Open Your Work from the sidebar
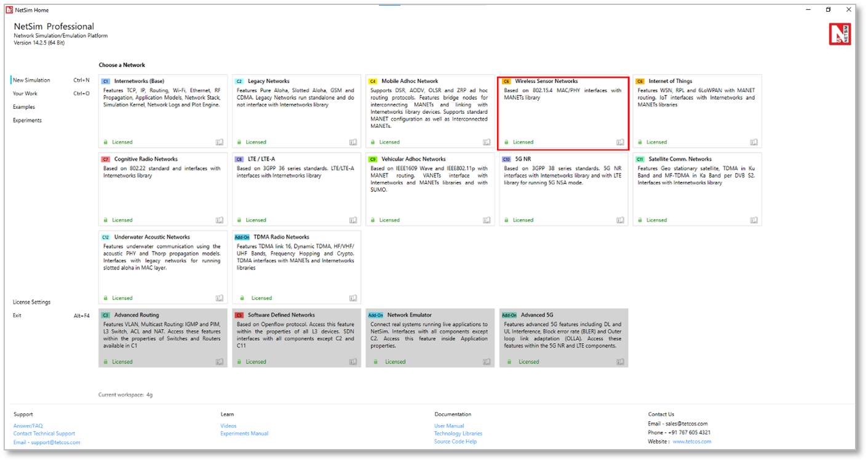The image size is (868, 462). pos(25,94)
